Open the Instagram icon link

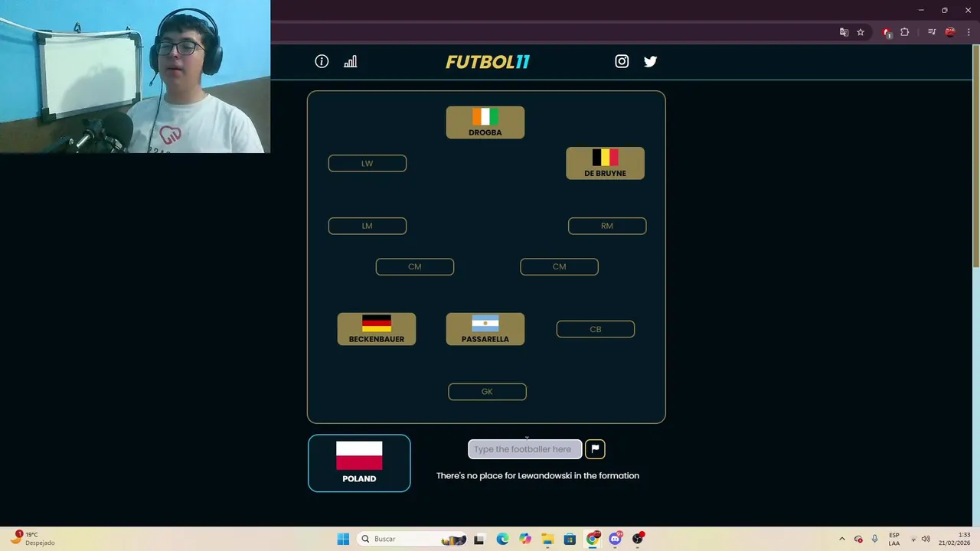click(622, 61)
